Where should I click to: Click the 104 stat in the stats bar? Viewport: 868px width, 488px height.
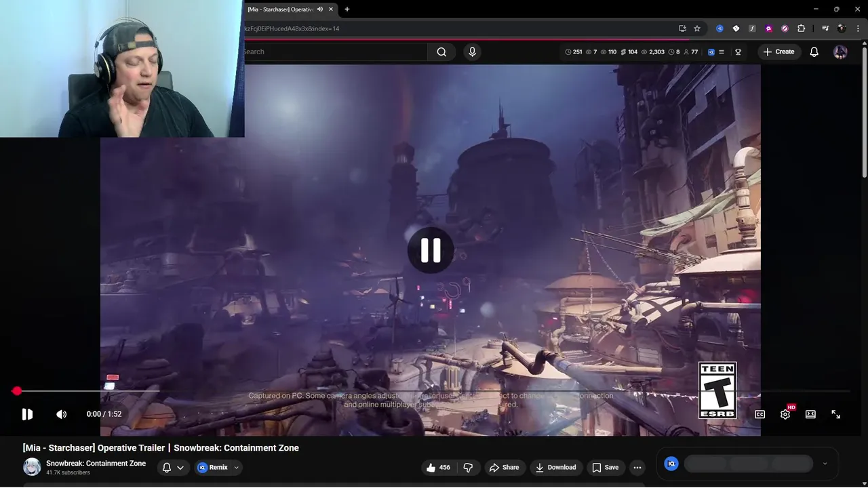[x=629, y=52]
